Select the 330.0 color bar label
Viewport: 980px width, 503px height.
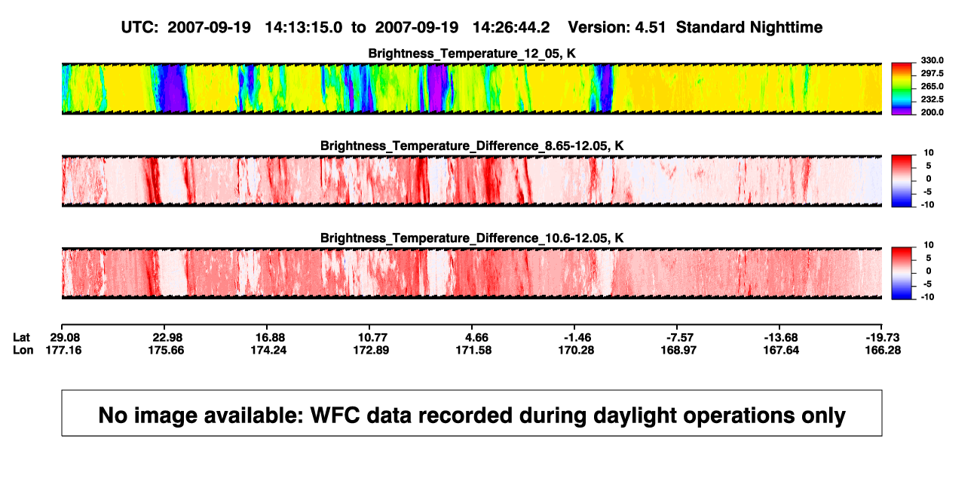click(933, 60)
